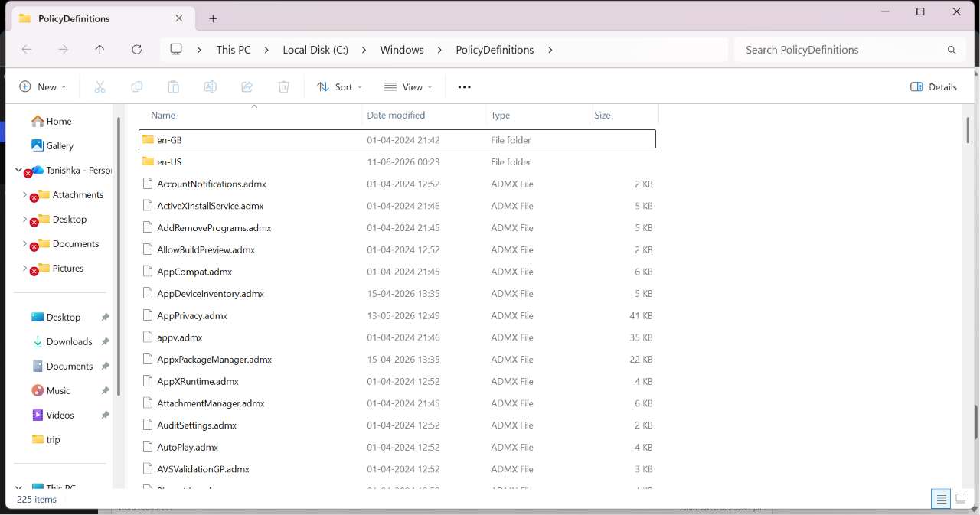Expand the OneDrive Pictures folder chevron
Screen dimensions: 980x515
pos(24,268)
